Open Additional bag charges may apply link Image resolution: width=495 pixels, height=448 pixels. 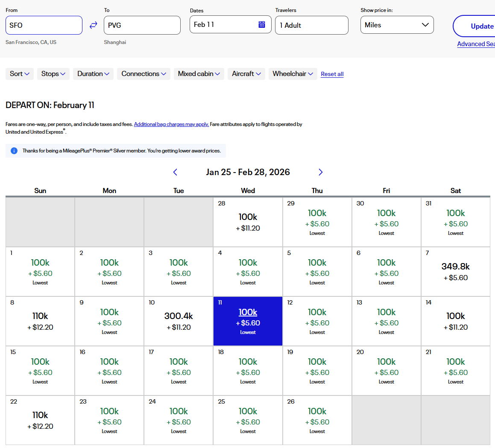(x=171, y=124)
